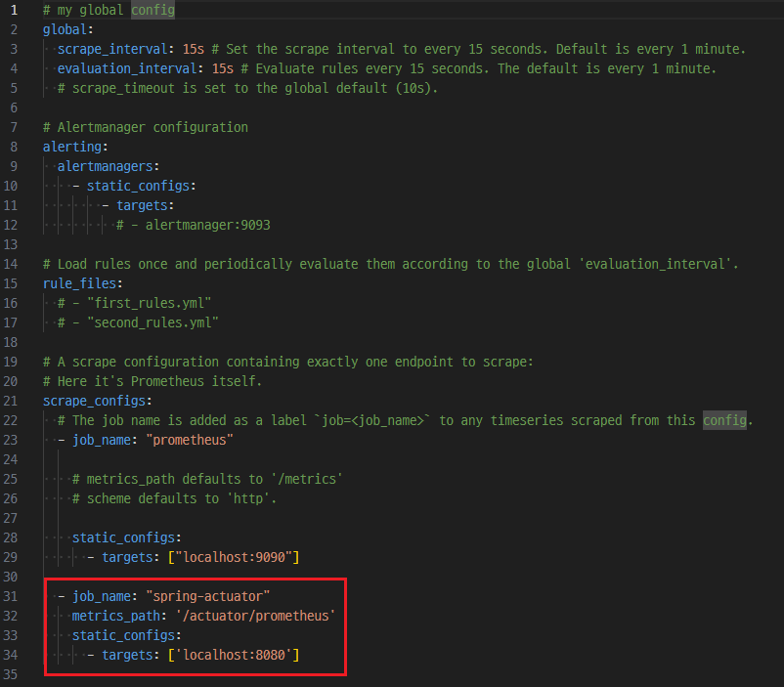Click the 'alerting' key on line 8
The width and height of the screenshot is (784, 687).
coord(72,147)
